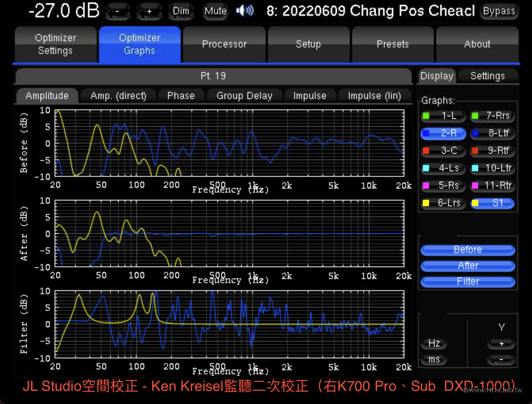The width and height of the screenshot is (532, 404).
Task: Click the Before amplitude graph
Action: (229, 143)
